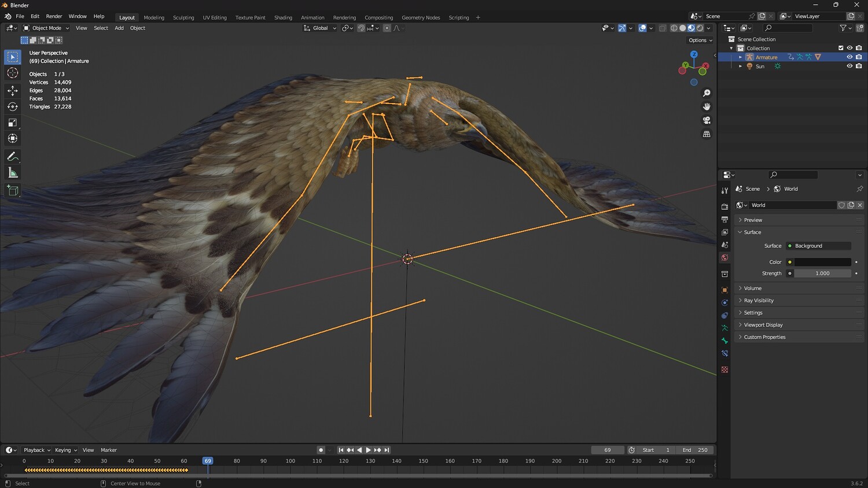
Task: Select the Add Cube tool
Action: [13, 190]
